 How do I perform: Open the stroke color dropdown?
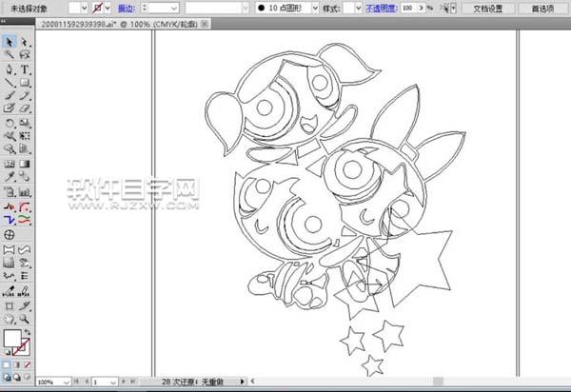coord(108,8)
